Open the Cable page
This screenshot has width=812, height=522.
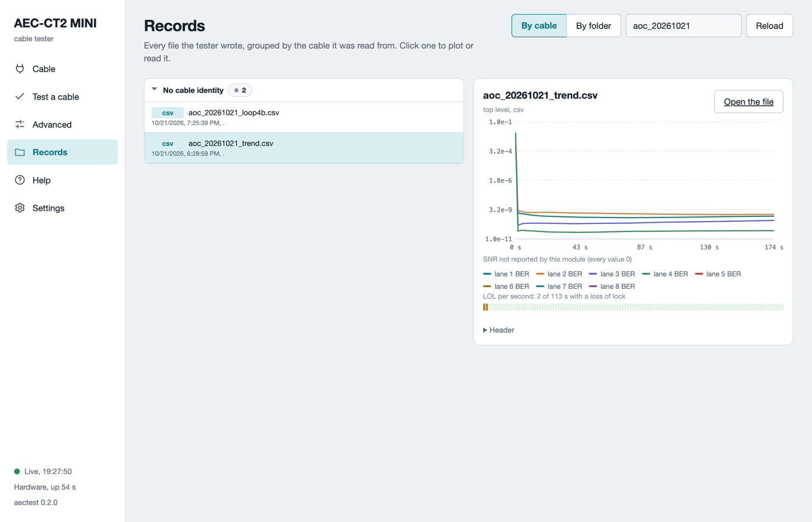point(63,68)
